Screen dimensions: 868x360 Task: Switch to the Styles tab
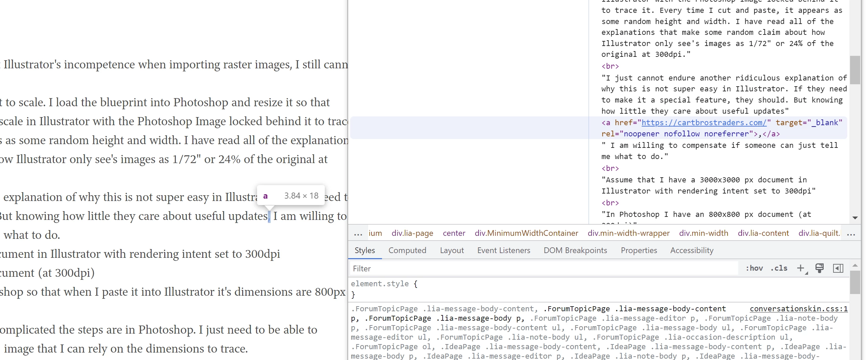click(x=365, y=250)
